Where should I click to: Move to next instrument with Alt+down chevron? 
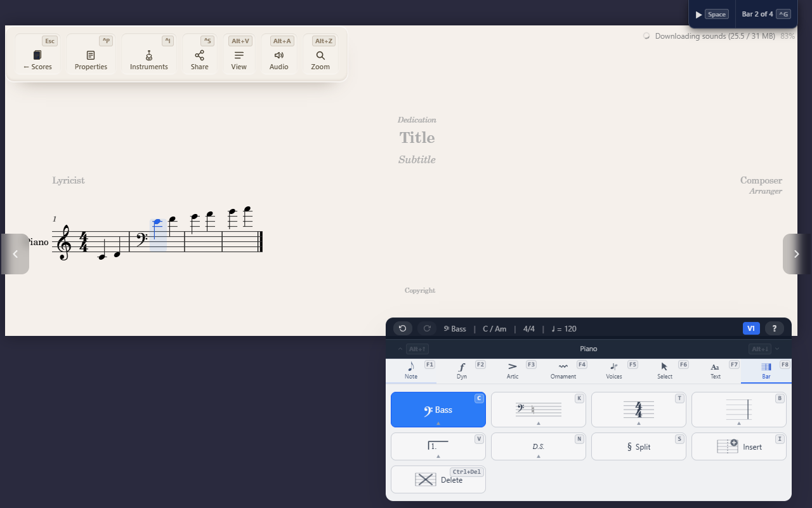tap(764, 349)
